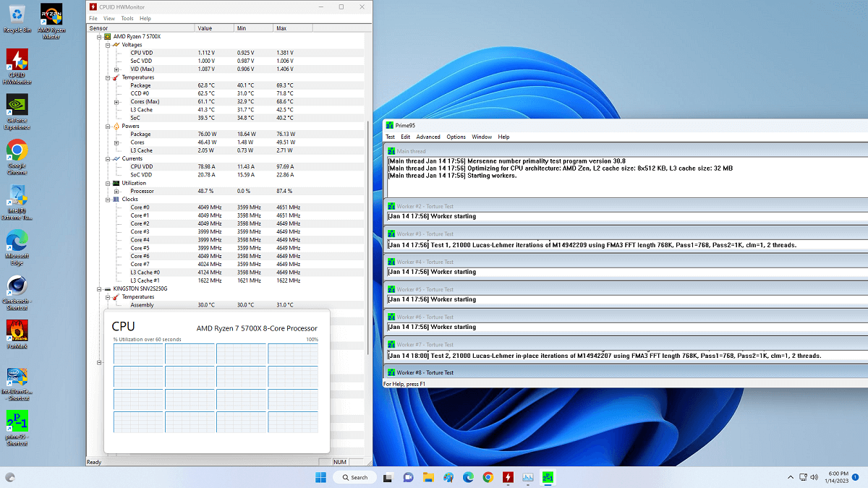
Task: Open the AMD Ryzen Master desktop shortcut
Action: click(x=51, y=20)
